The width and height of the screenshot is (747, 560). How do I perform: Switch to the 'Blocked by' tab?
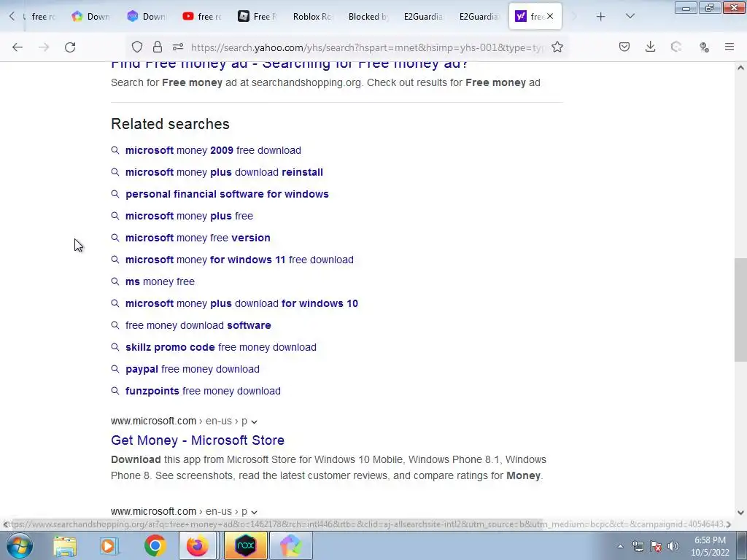368,16
